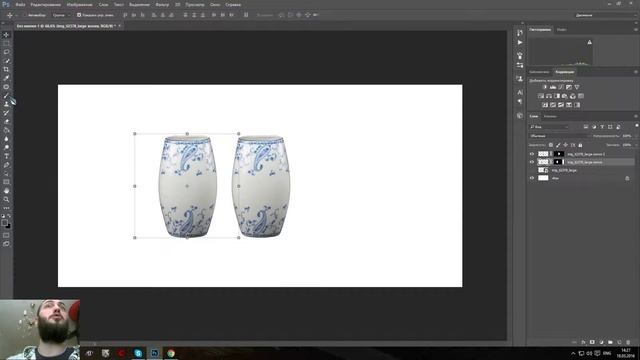Switch to the Библиотеки tab
Image resolution: width=640 pixels, height=360 pixels.
click(x=539, y=72)
